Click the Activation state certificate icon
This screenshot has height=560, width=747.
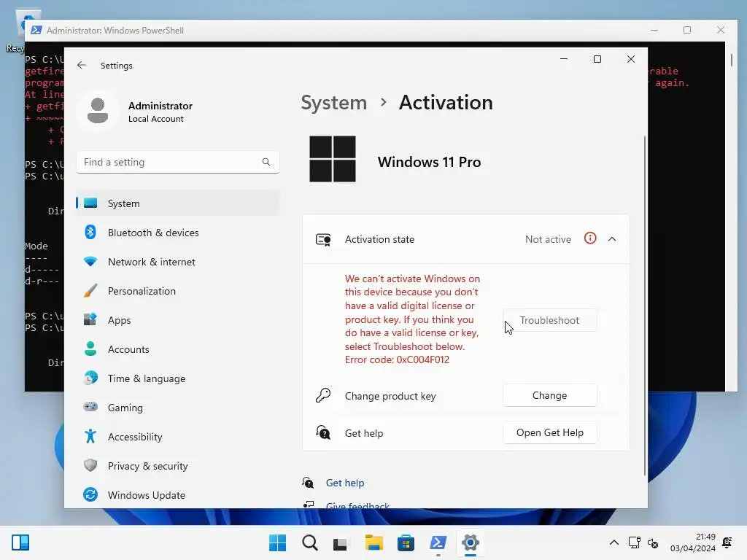coord(323,239)
